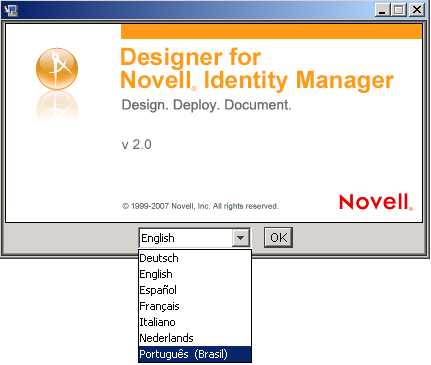Maximize the Designer splash window
Viewport: 431px width, 365px height.
399,10
